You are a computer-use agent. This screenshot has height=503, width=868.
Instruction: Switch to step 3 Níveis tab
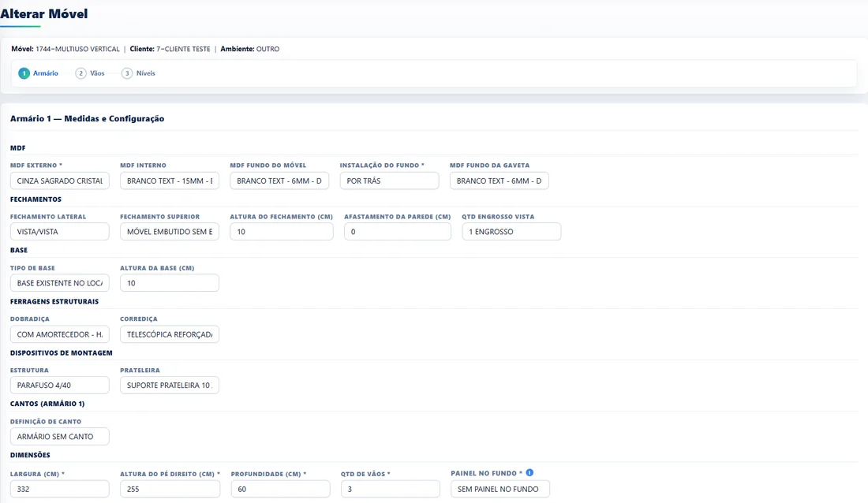pyautogui.click(x=138, y=73)
